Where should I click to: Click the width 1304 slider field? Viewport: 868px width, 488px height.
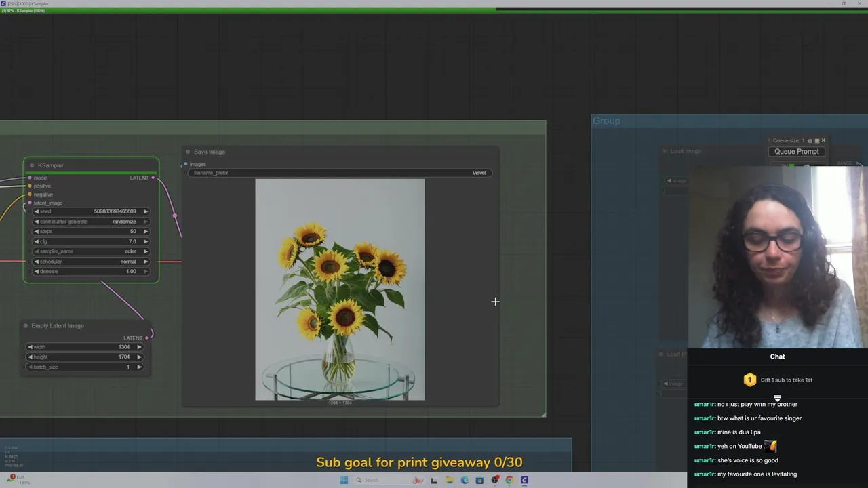(x=85, y=347)
